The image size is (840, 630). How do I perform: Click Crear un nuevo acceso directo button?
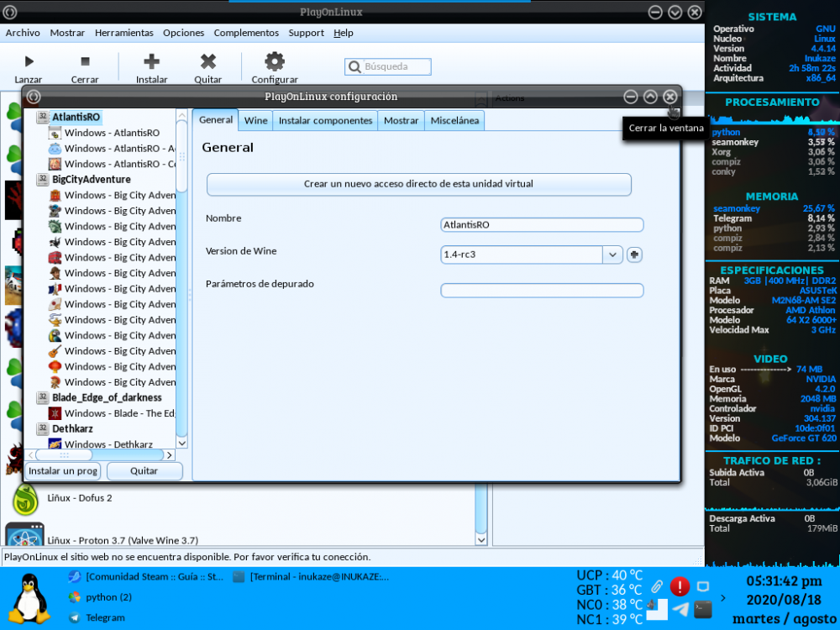(x=418, y=184)
